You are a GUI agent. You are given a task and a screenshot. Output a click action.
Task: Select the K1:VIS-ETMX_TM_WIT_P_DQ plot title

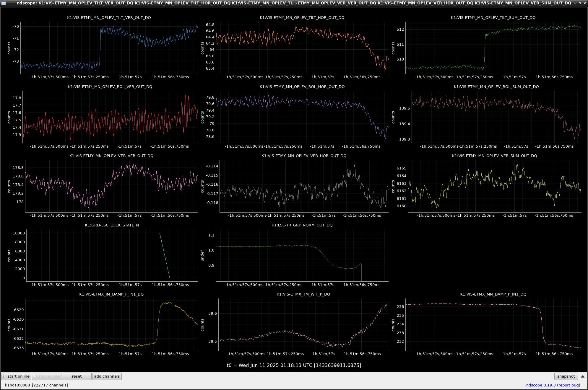click(303, 294)
